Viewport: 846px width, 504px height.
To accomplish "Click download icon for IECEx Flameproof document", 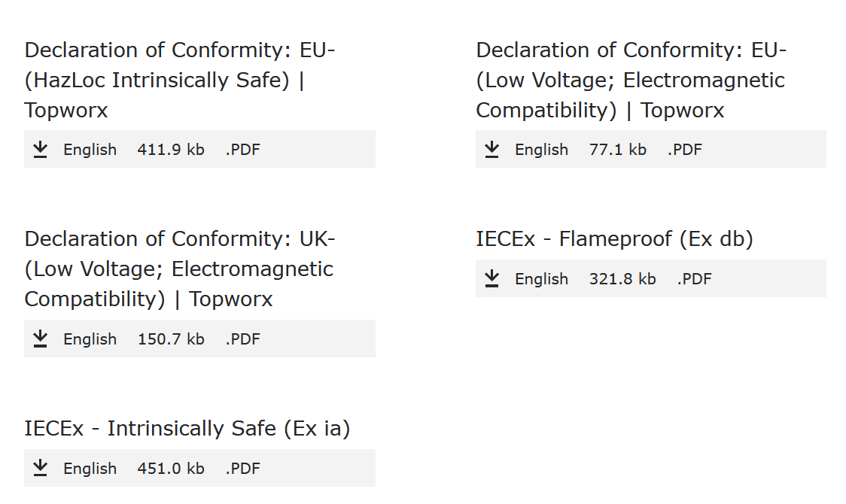I will 492,279.
